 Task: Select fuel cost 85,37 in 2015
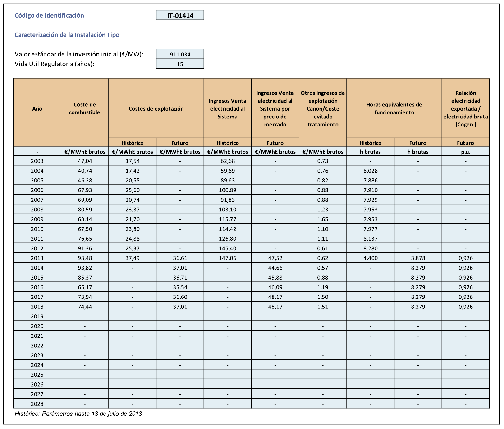point(85,278)
